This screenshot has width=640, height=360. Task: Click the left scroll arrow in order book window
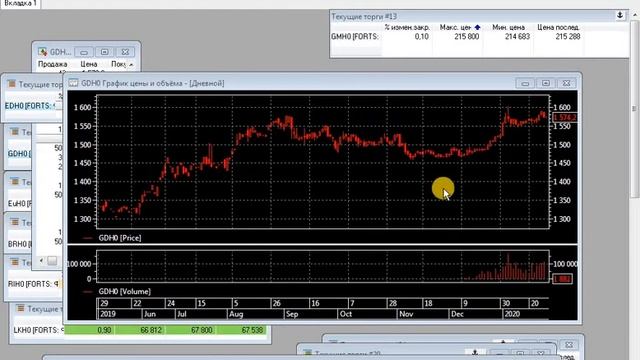coord(41,260)
